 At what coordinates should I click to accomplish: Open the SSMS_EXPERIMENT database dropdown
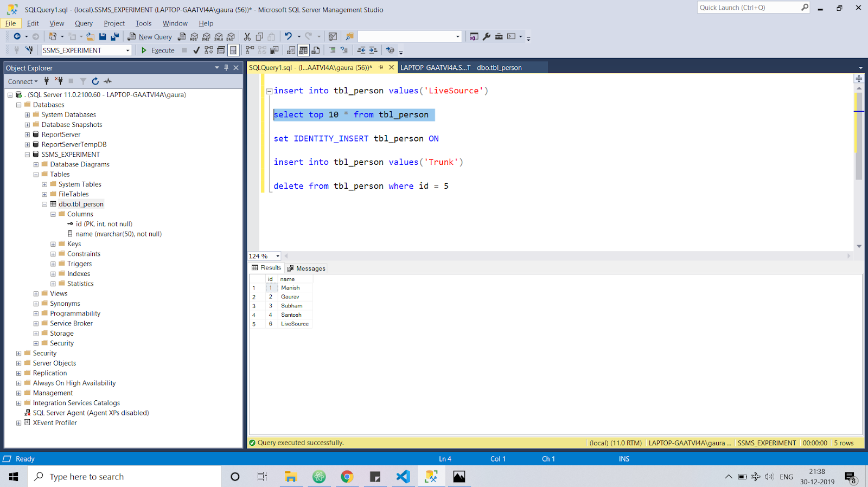[128, 50]
